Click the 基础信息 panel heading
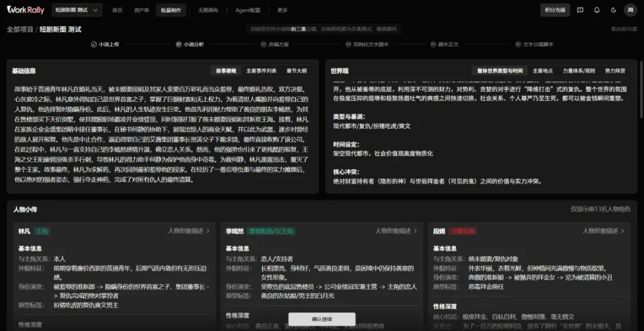 (x=24, y=70)
